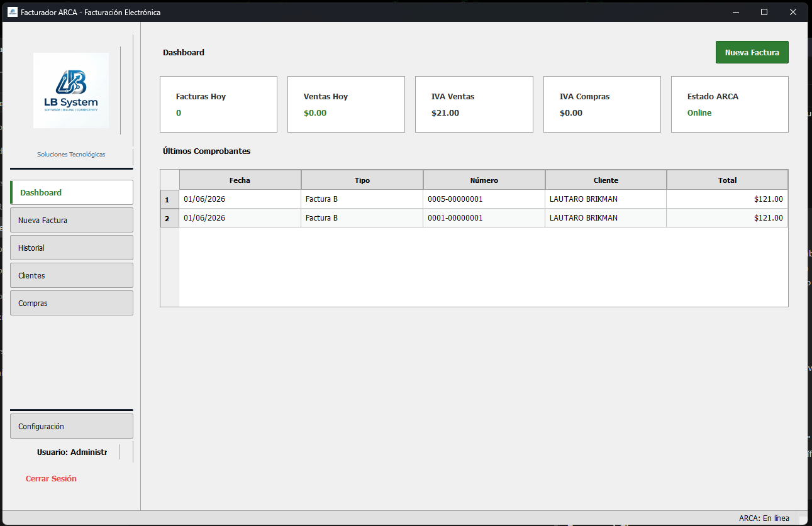Click Cerrar Sesión to log out
812x526 pixels.
point(51,478)
